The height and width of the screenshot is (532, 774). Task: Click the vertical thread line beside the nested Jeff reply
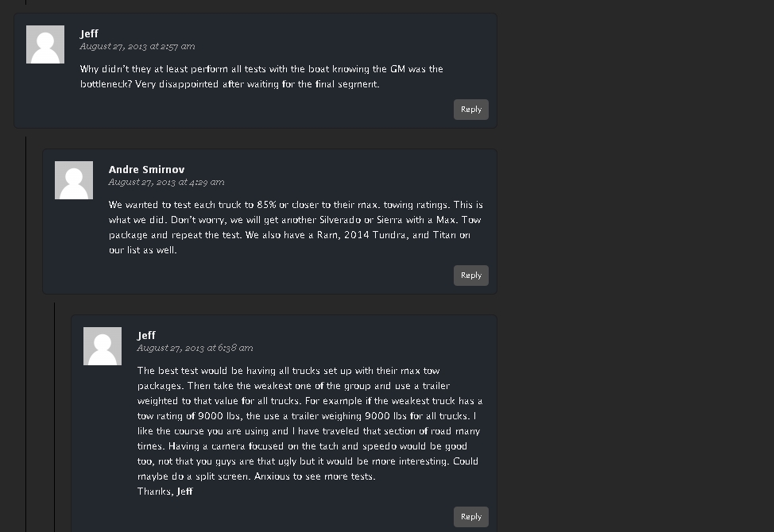click(55, 413)
